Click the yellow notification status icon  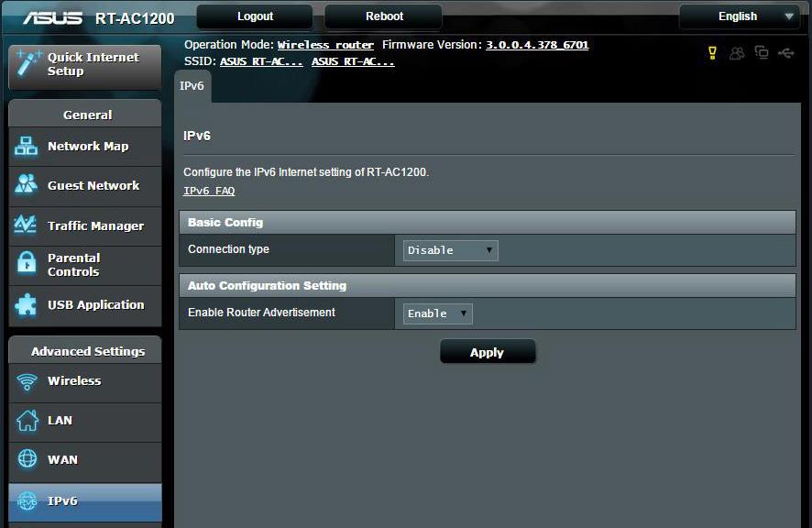(713, 53)
